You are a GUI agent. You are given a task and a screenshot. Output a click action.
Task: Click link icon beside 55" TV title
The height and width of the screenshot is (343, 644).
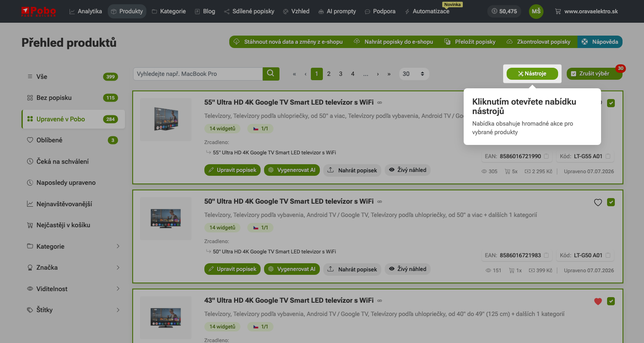pos(380,103)
